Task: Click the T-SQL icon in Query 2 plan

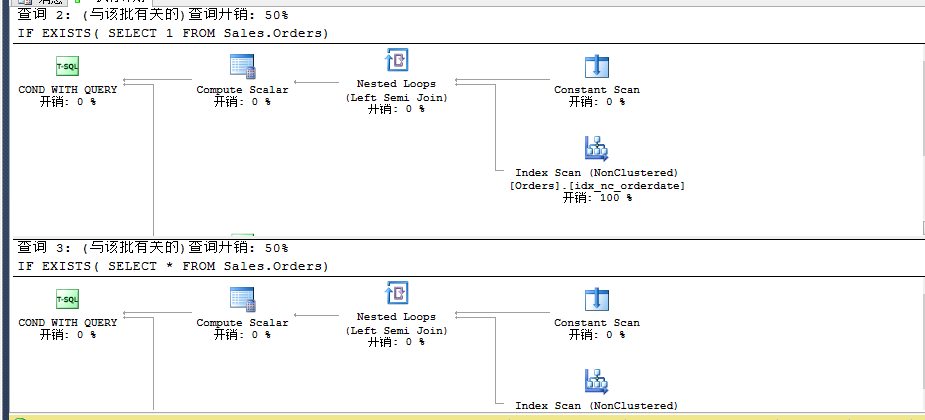Action: pyautogui.click(x=67, y=66)
